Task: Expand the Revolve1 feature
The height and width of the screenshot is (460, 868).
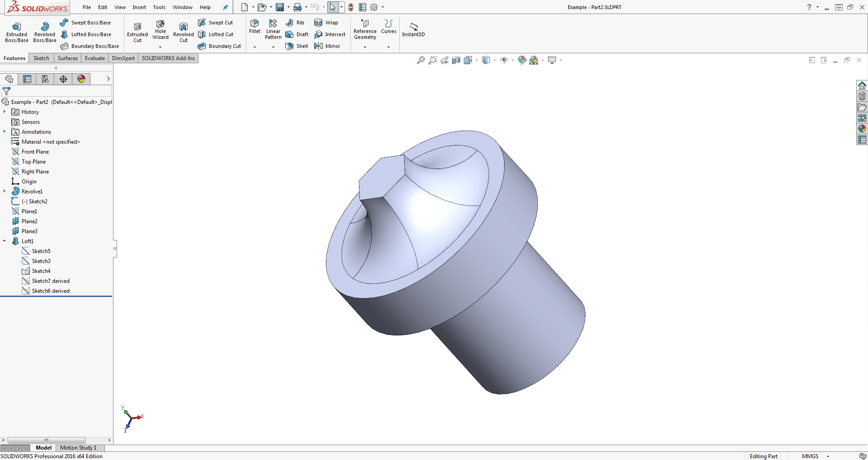Action: (5, 191)
